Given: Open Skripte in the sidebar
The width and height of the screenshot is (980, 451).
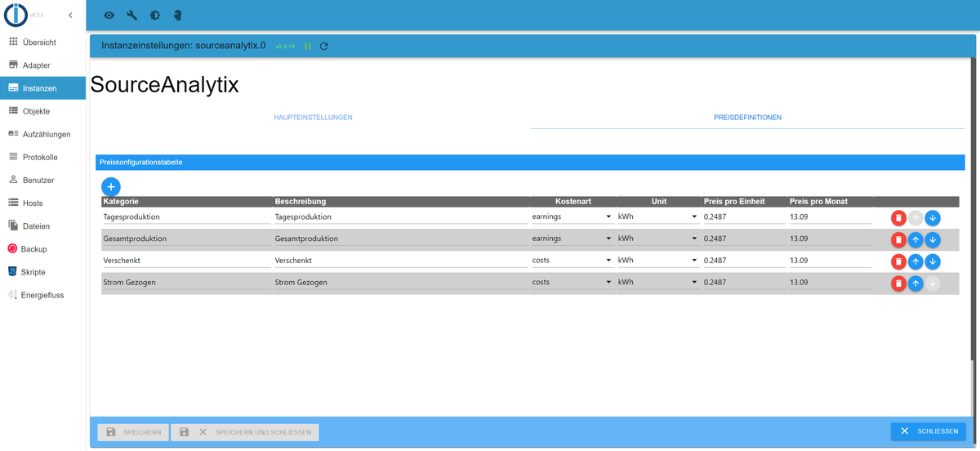Looking at the screenshot, I should click(x=42, y=272).
